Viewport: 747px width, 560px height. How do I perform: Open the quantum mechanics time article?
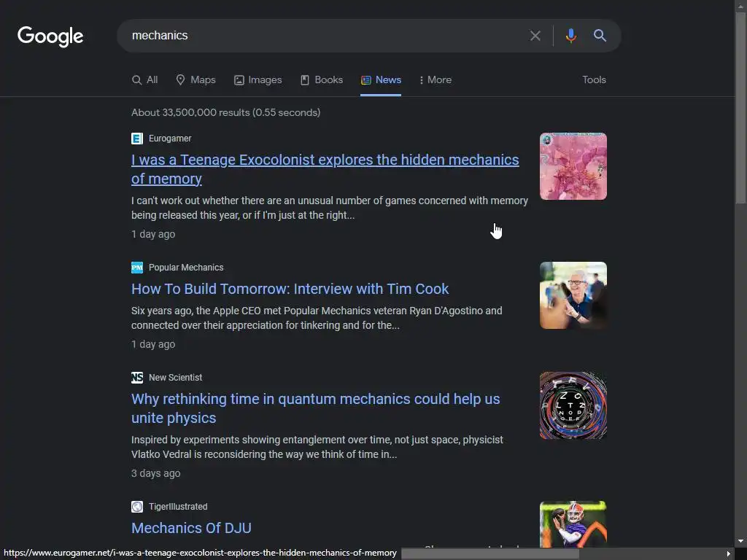315,408
